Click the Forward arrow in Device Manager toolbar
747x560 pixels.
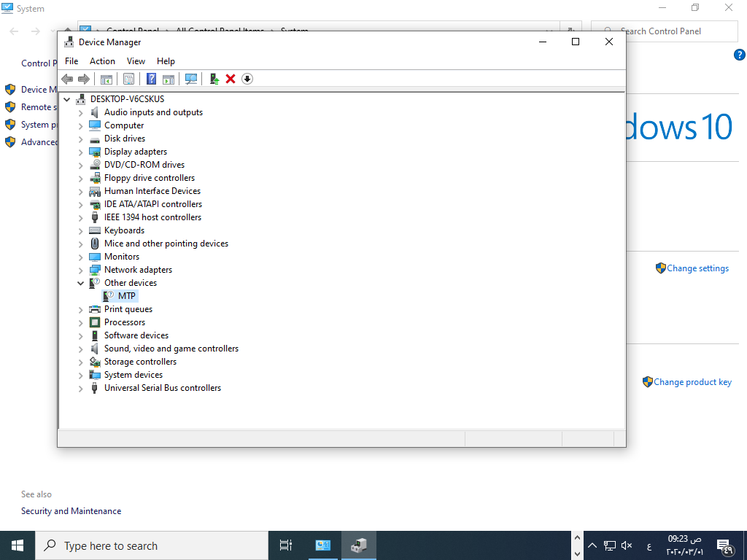84,79
